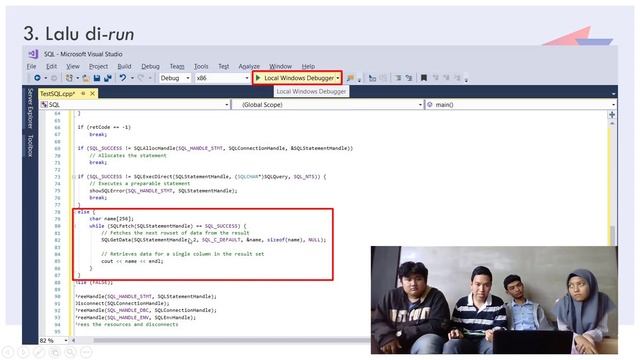
Task: Click the green Start debugging play icon
Action: tap(258, 78)
